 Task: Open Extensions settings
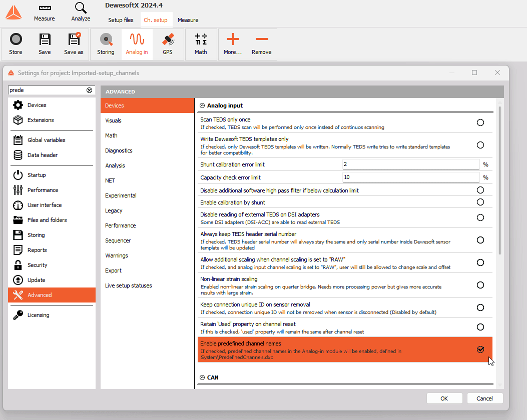(52, 120)
